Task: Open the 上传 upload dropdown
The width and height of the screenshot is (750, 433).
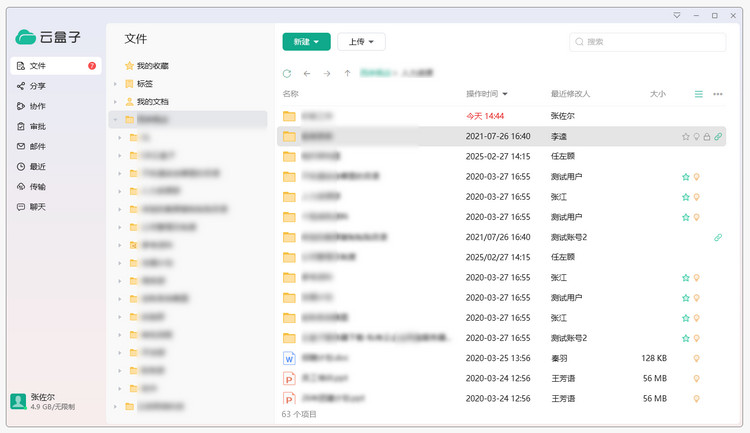Action: 361,42
